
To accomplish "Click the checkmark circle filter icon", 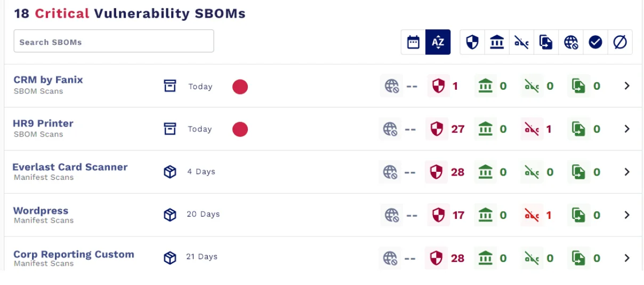I will coord(595,42).
